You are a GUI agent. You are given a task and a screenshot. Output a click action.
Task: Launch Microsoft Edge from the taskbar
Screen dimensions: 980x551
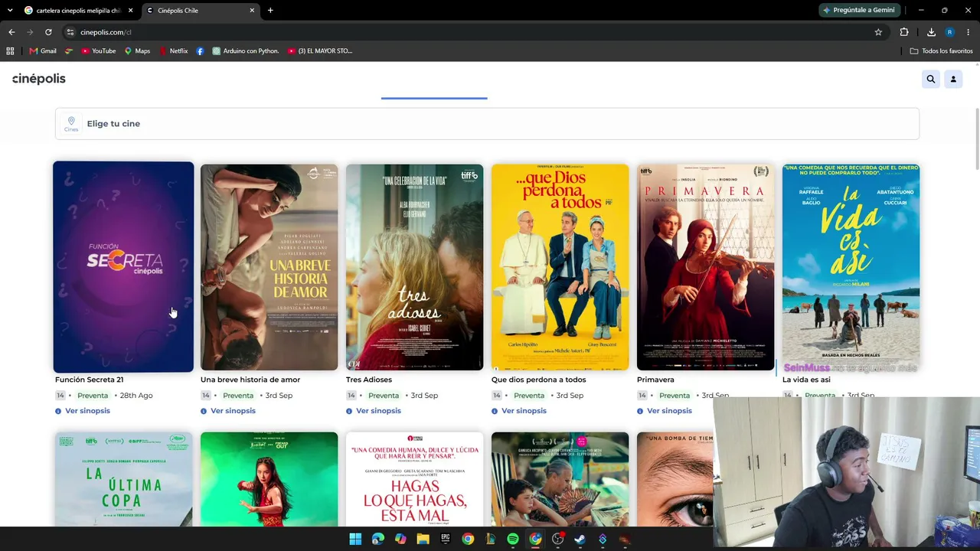click(377, 539)
